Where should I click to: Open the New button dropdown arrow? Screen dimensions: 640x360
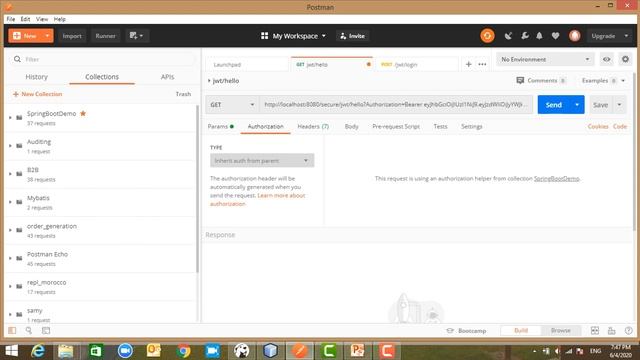(47, 36)
